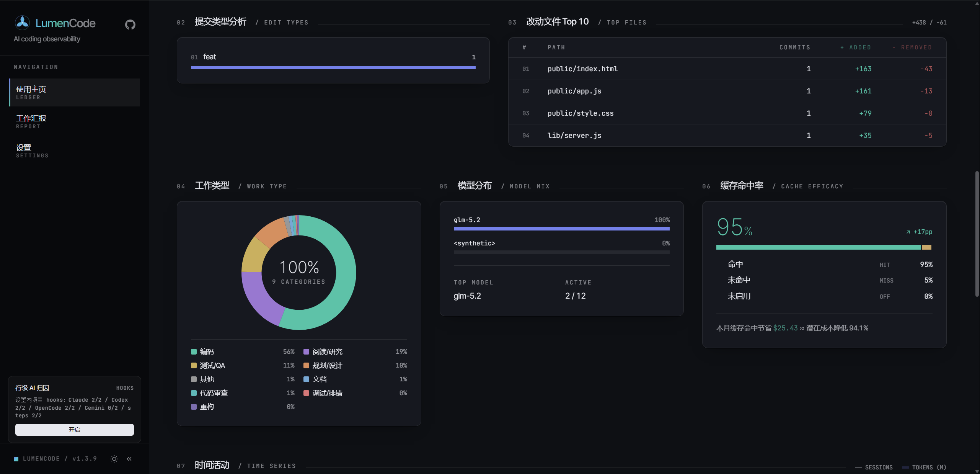Click the LumenCode brand name link
This screenshot has width=980, height=474.
pos(65,23)
